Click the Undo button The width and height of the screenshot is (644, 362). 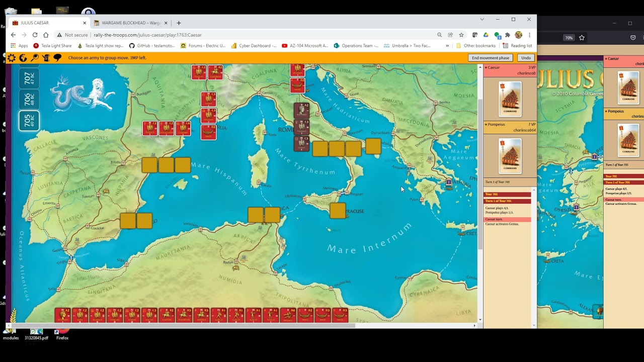(x=526, y=58)
